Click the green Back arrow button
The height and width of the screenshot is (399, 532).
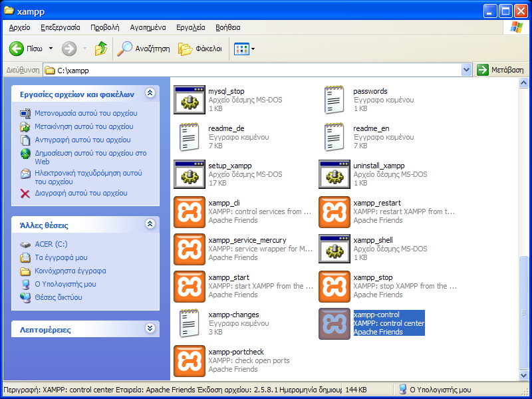pos(16,49)
